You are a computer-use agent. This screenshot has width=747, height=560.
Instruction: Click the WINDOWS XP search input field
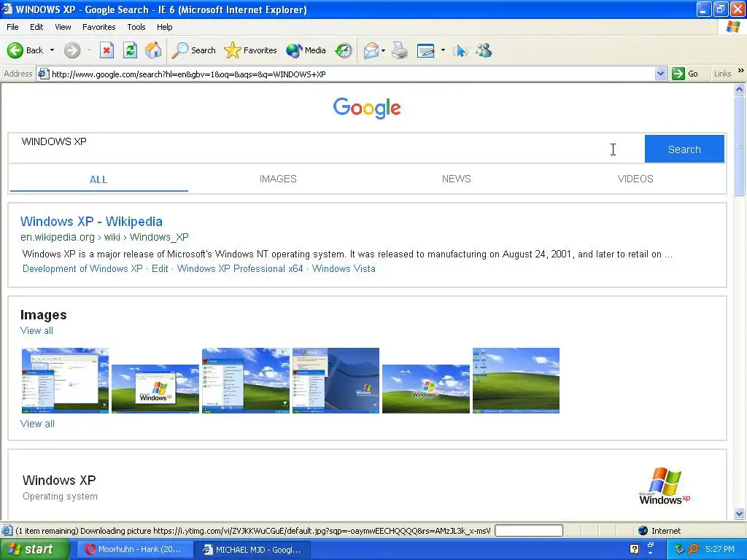pos(326,149)
